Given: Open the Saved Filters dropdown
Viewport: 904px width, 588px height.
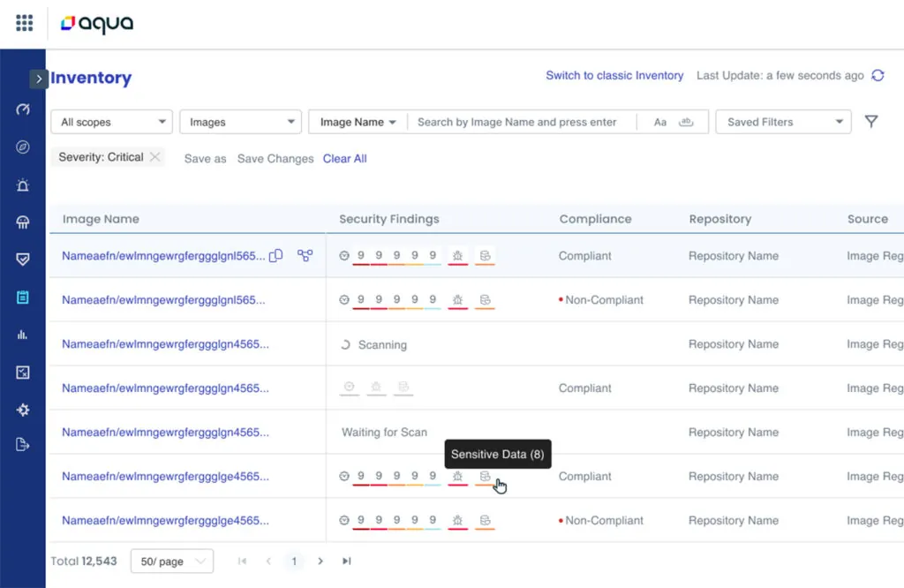Looking at the screenshot, I should click(x=782, y=121).
